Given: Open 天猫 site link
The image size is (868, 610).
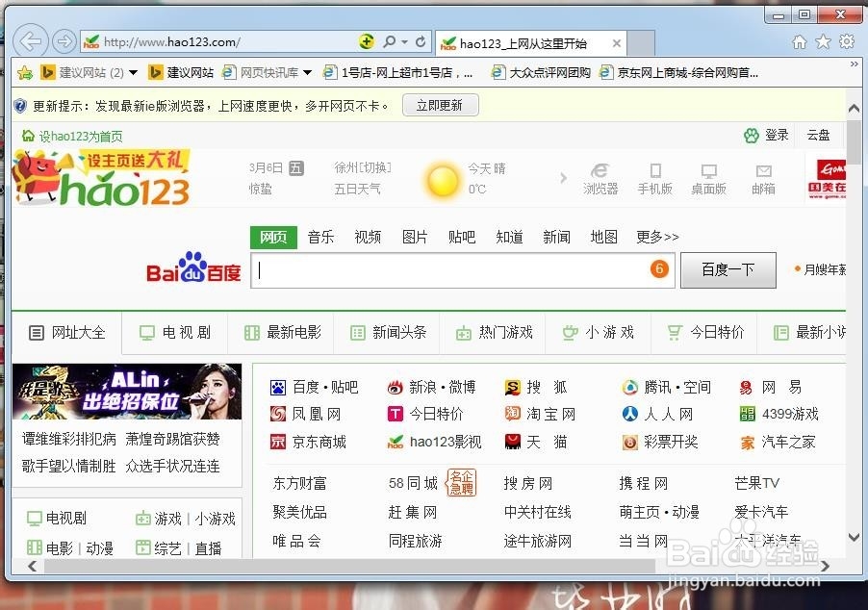Looking at the screenshot, I should (x=536, y=442).
